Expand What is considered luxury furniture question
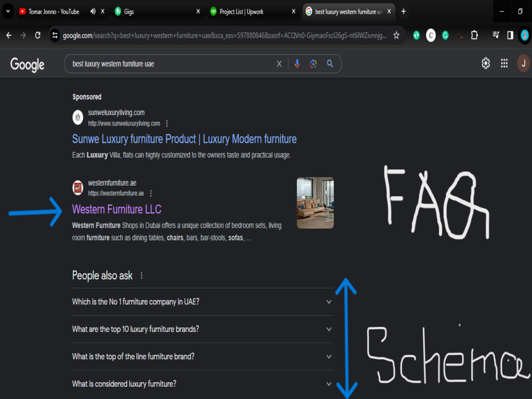 click(203, 384)
